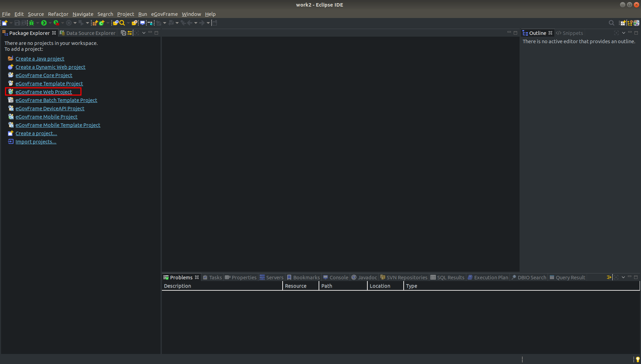Switch to the Data Source Explorer tab
The image size is (641, 364).
pos(88,33)
